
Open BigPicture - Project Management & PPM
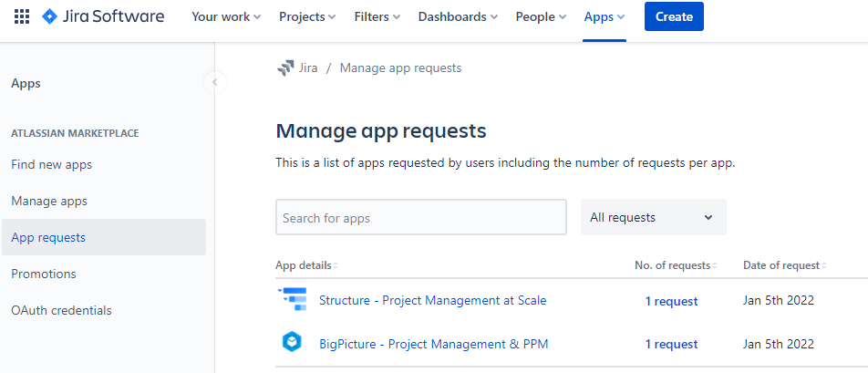434,344
